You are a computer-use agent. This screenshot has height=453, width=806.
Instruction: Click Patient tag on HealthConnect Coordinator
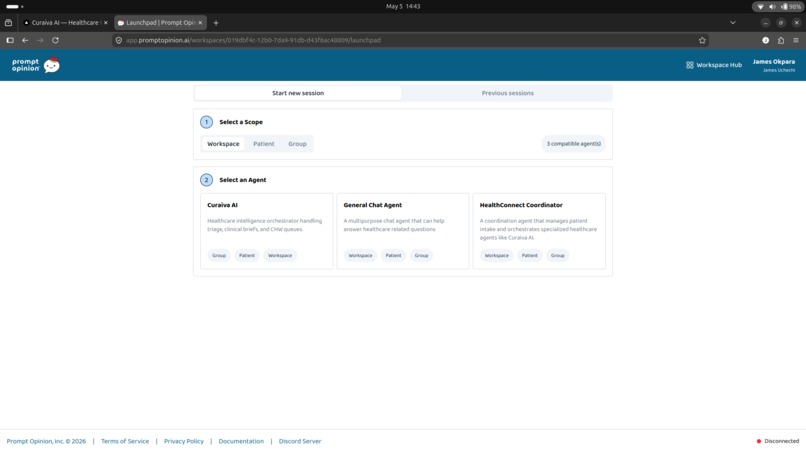529,256
